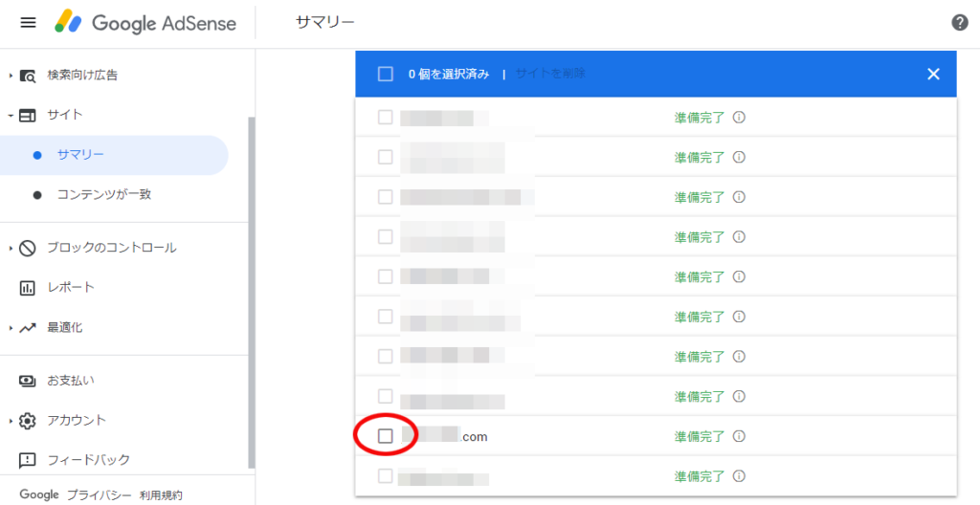Close the blue selection bar
The height and width of the screenshot is (505, 980).
coord(933,74)
